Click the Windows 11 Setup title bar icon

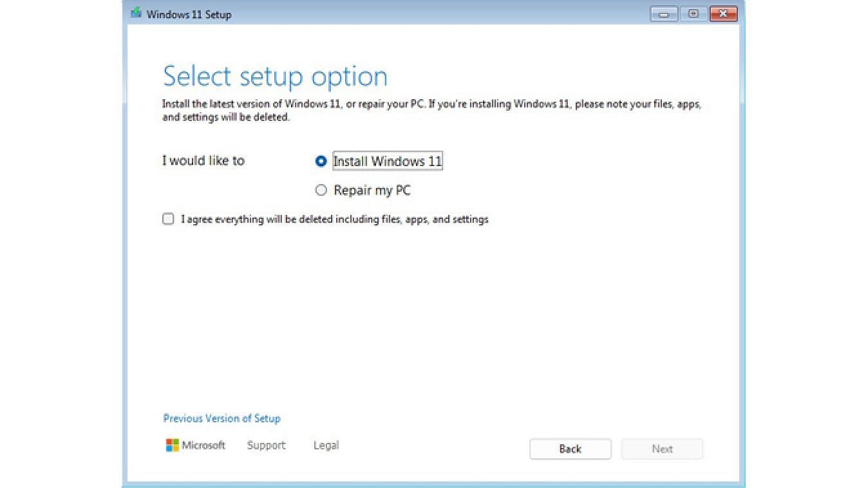pos(136,14)
